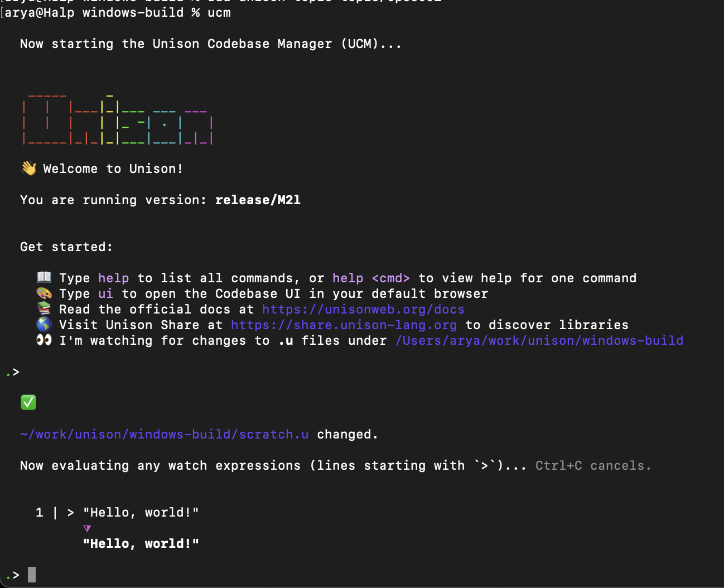Select the artist palette icon near the ui tip
Screen dimensions: 724x588
pyautogui.click(x=44, y=292)
